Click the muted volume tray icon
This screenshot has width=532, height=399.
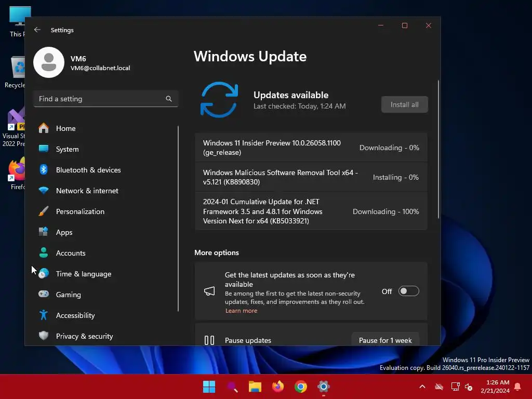pos(469,387)
